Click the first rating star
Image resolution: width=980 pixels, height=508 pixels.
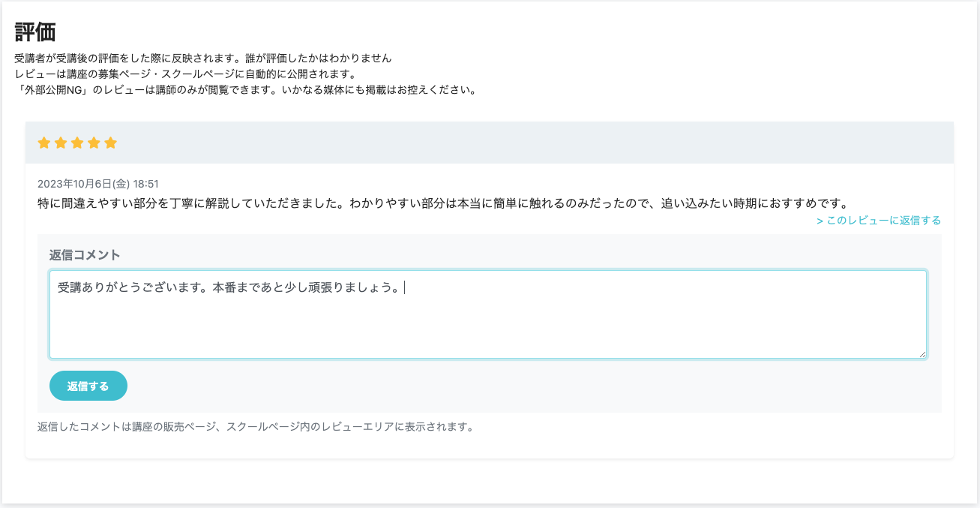[44, 143]
